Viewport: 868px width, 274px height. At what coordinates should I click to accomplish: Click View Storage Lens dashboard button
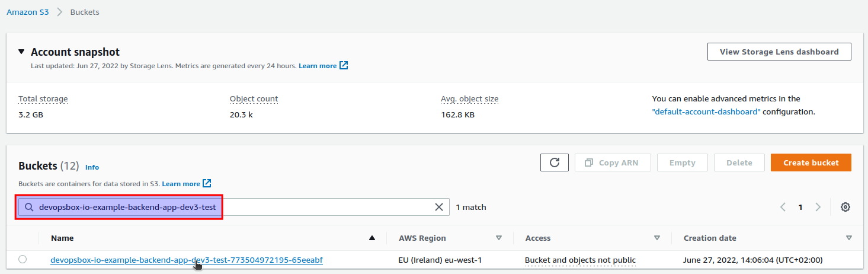click(x=779, y=52)
